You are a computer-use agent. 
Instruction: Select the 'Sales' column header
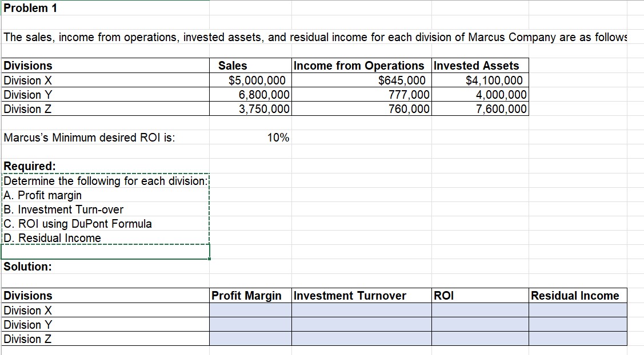tap(250, 66)
